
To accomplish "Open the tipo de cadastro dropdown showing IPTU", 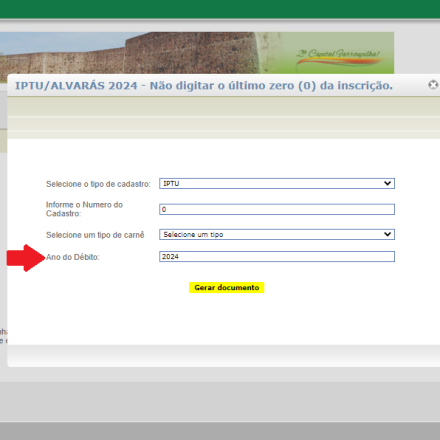I will 277,183.
